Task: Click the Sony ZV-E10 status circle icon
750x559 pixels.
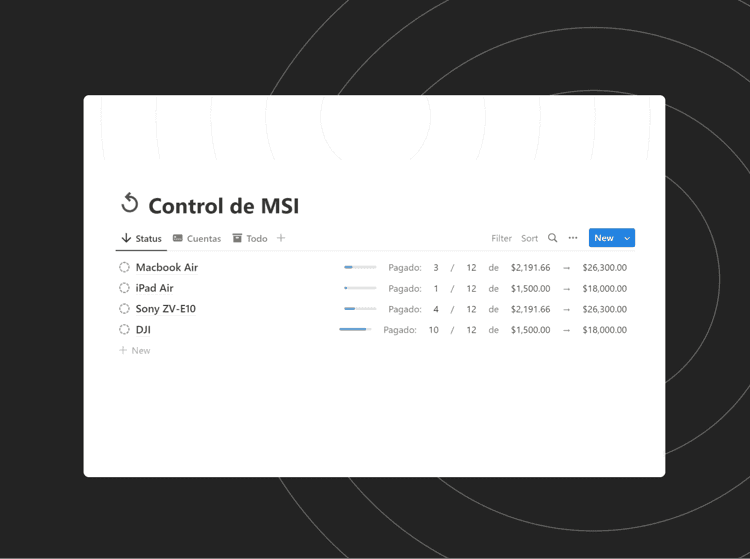Action: tap(124, 309)
